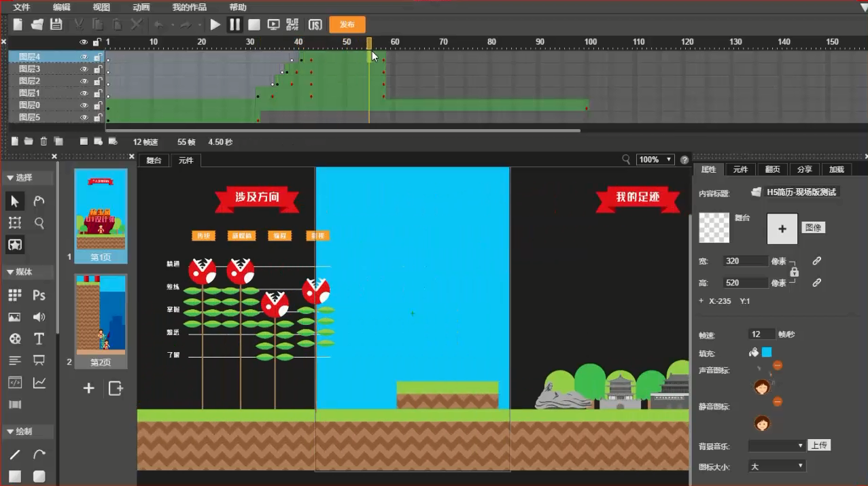Select the curve drawing tool

[x=39, y=455]
